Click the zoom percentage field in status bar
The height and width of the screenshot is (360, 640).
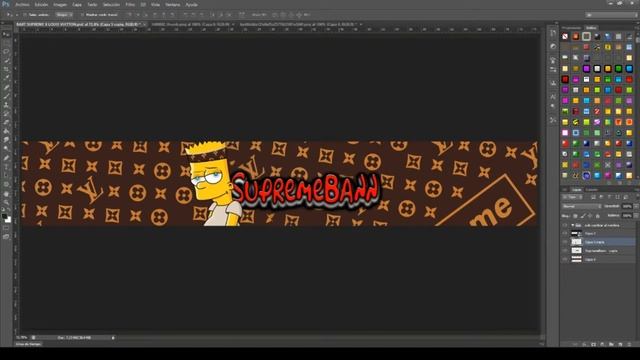point(22,338)
